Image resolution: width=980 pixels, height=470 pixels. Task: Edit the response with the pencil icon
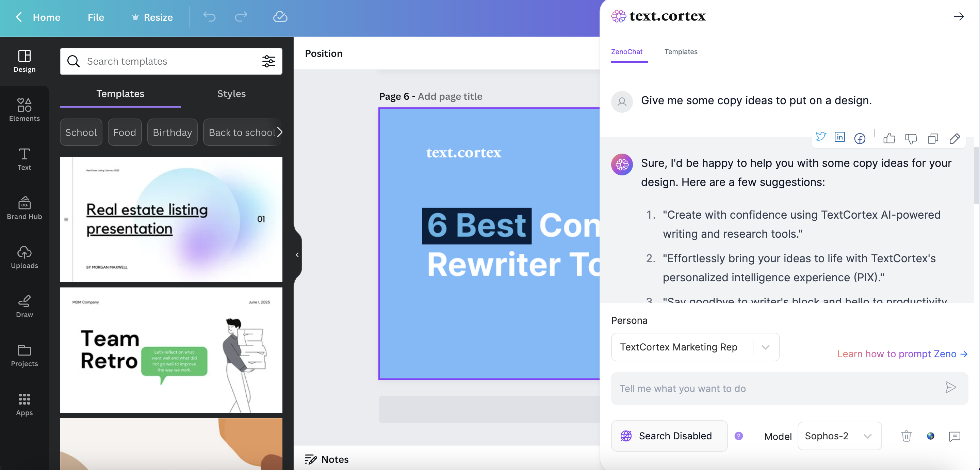[x=954, y=139]
